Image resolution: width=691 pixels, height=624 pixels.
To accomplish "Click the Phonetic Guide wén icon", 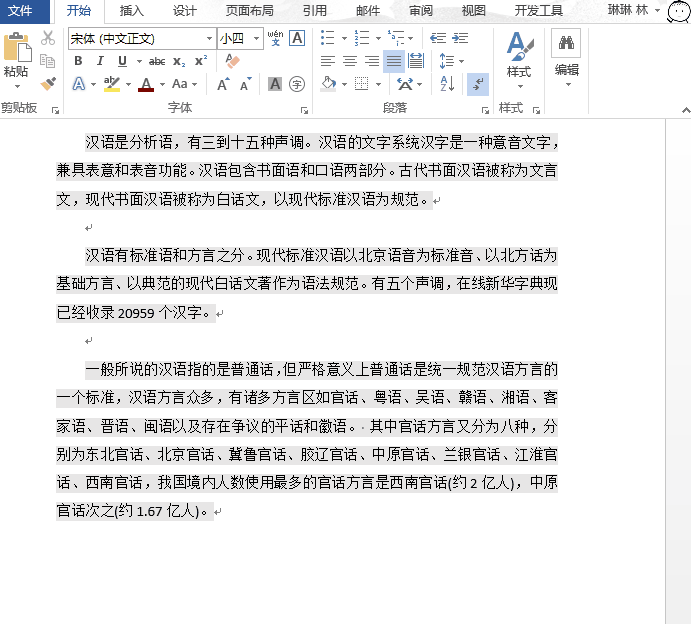I will (x=275, y=38).
